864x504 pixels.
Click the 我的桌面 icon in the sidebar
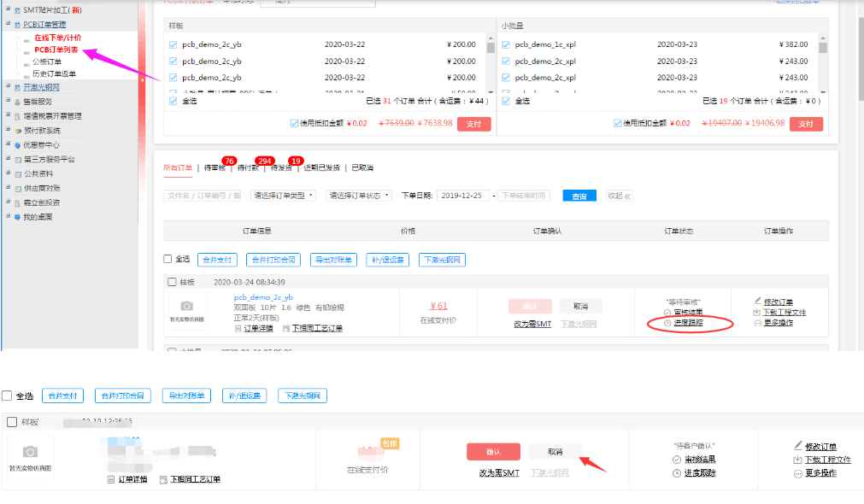(x=16, y=218)
